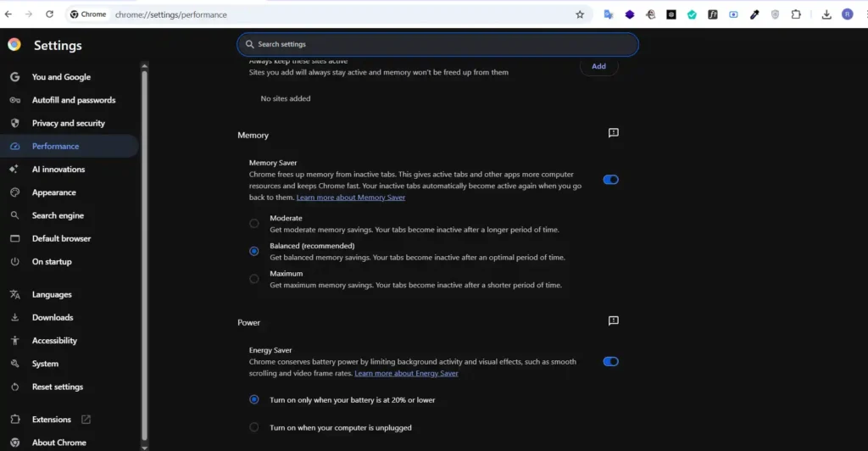Open Learn more about Memory Saver link

351,198
